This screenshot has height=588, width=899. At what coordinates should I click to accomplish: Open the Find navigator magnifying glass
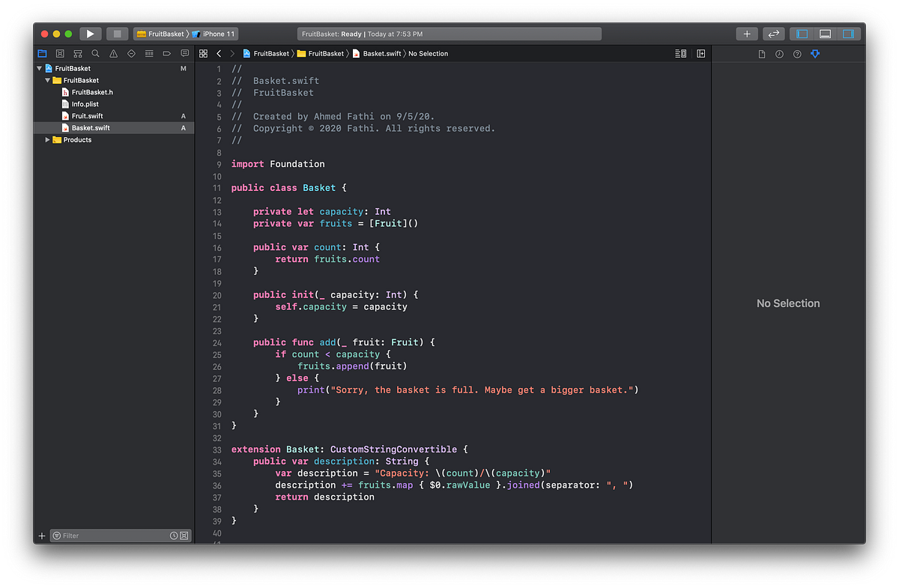point(95,53)
